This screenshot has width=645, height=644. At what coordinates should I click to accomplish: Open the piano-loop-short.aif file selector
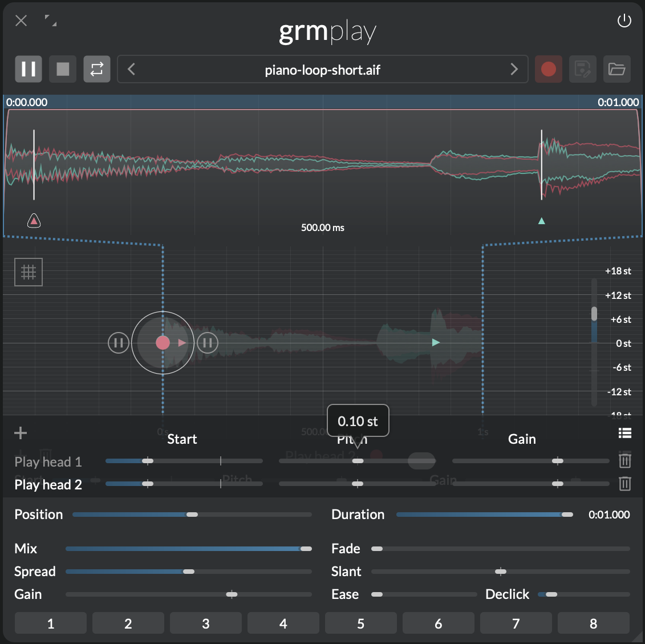pyautogui.click(x=322, y=70)
